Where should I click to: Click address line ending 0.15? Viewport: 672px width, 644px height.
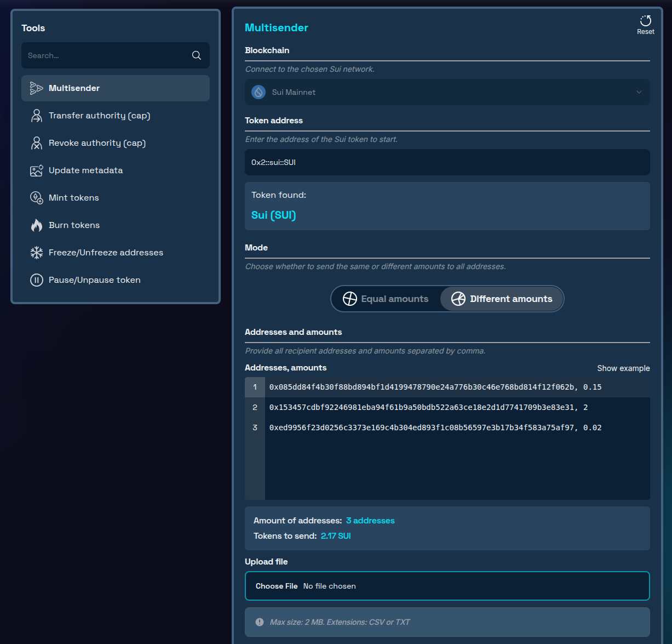pos(435,387)
